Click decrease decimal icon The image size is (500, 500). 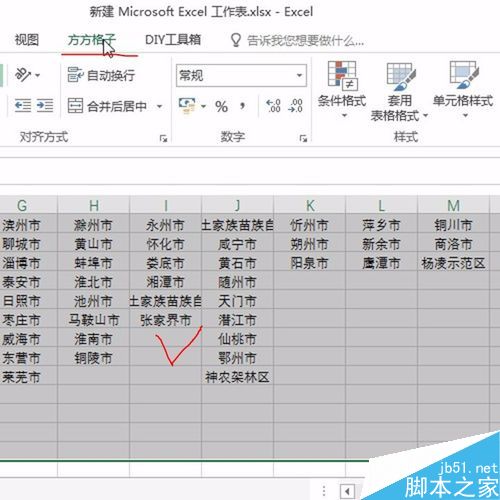[296, 106]
